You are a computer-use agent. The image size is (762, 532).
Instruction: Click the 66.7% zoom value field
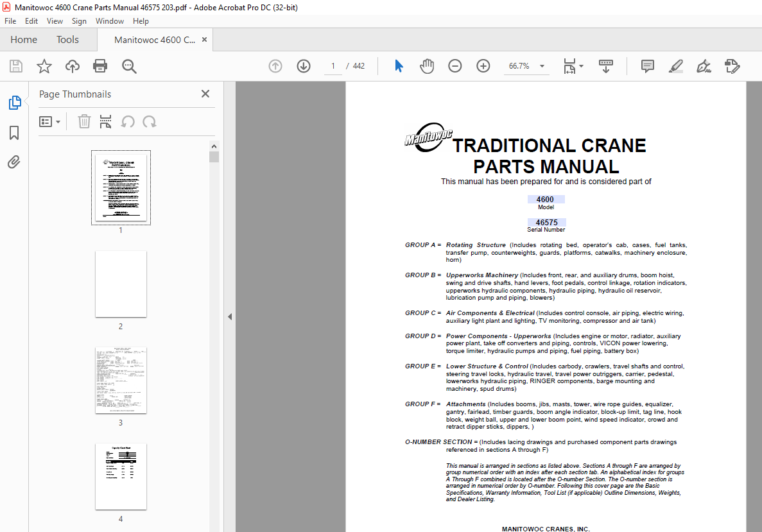pos(519,66)
